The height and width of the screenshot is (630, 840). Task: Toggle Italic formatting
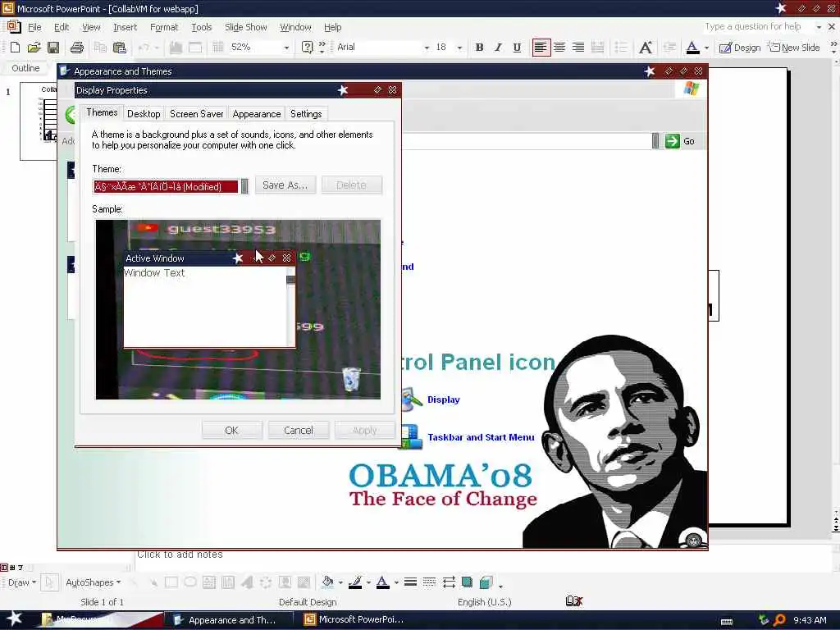coord(498,47)
